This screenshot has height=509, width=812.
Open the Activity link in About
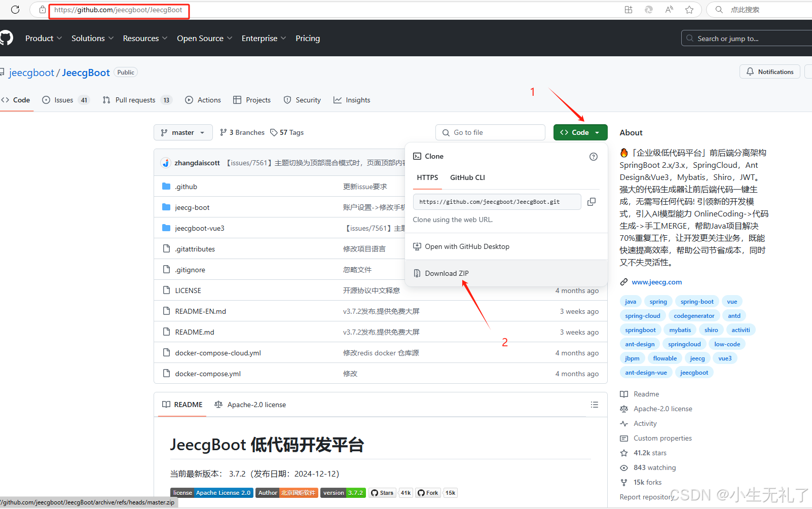645,423
